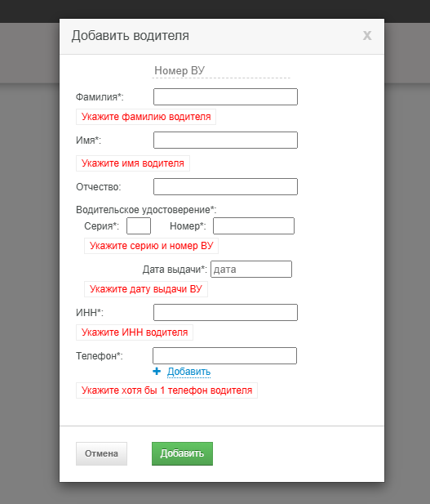Click the ИНН input field
This screenshot has width=430, height=504.
225,312
